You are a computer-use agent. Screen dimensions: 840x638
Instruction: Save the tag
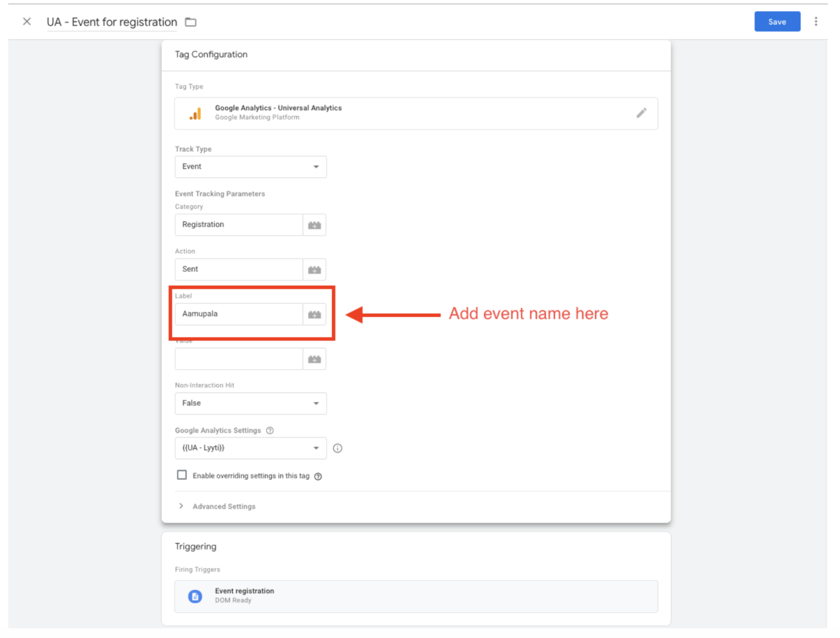pyautogui.click(x=777, y=22)
